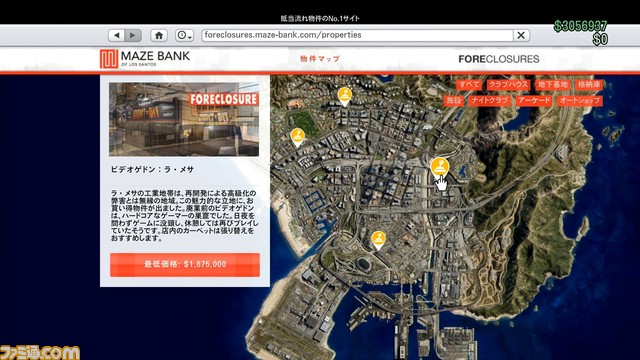Viewport: 640px width, 360px height.
Task: Filter map by 地下基地 bunkers
Action: coord(552,84)
